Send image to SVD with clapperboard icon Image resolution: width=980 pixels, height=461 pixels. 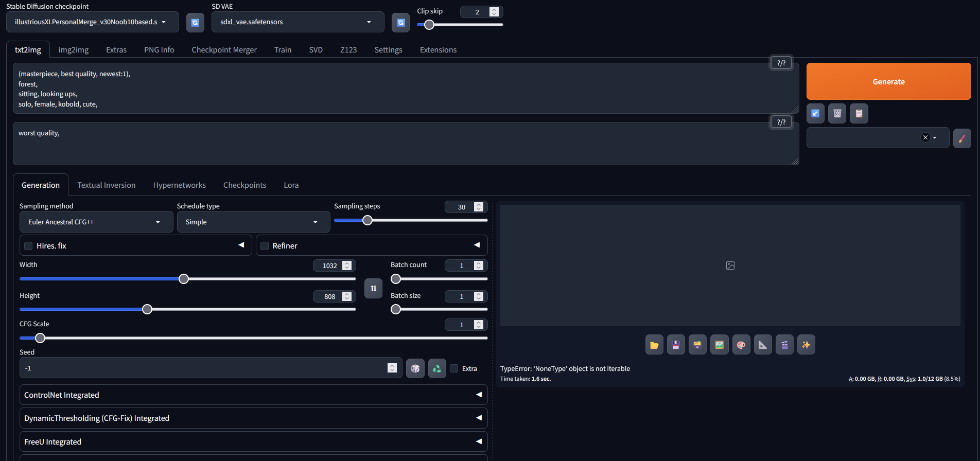784,345
